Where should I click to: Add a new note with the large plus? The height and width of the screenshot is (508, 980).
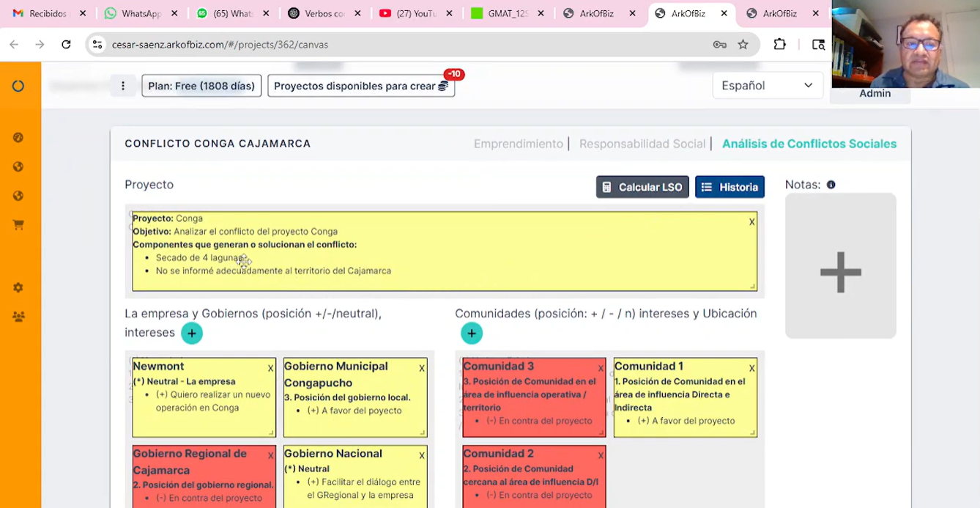click(841, 273)
